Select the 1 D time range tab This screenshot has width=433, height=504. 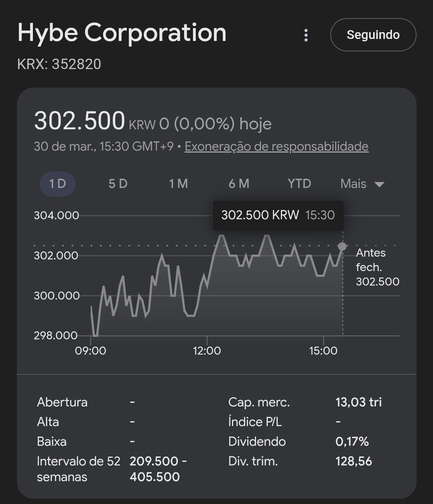click(x=57, y=184)
